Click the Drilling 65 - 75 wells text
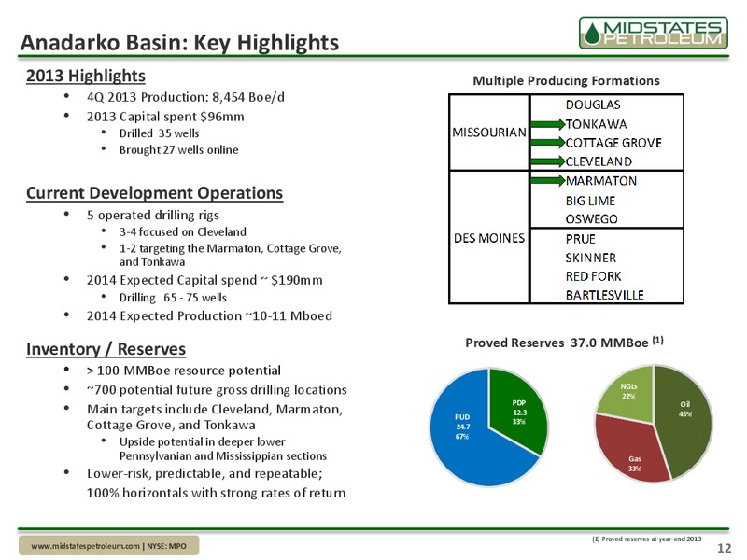 coord(173,298)
